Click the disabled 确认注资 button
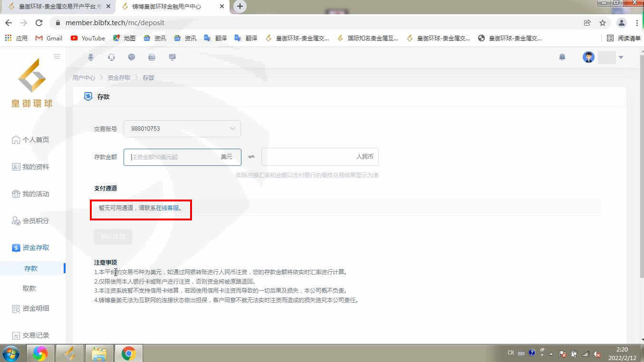This screenshot has width=644, height=362. [113, 237]
